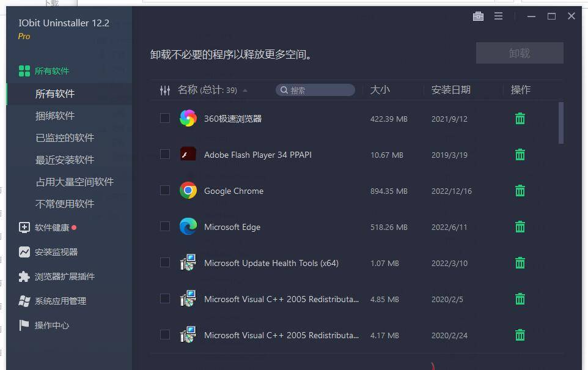This screenshot has height=370, width=588.
Task: Click the 所有软件 green category header
Action: (x=52, y=71)
